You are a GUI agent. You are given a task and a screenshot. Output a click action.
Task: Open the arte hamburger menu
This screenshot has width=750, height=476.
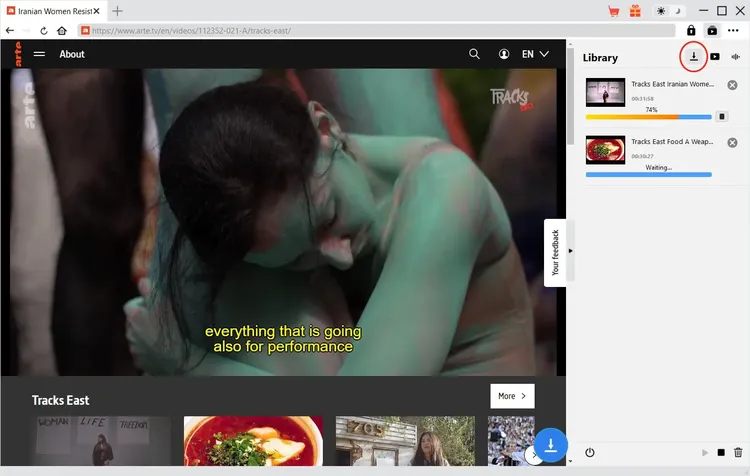(39, 54)
